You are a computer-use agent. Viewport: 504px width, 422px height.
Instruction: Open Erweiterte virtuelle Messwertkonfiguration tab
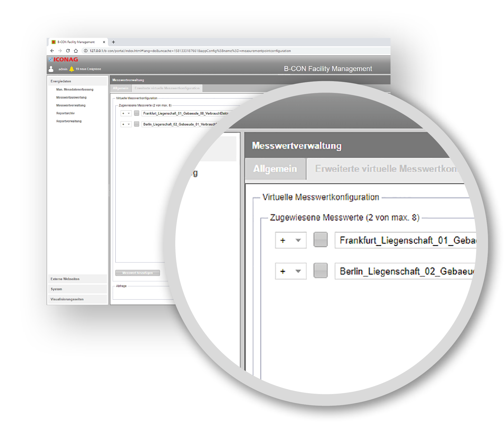click(x=167, y=88)
